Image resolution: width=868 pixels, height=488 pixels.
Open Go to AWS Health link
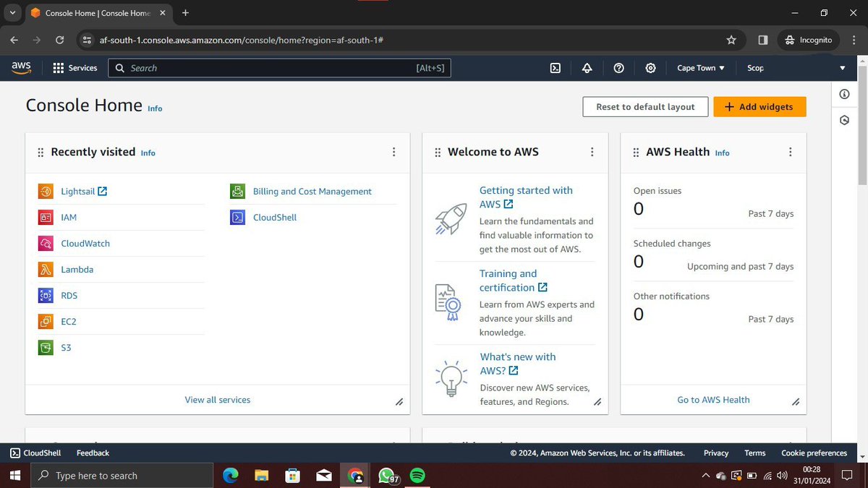pos(713,400)
